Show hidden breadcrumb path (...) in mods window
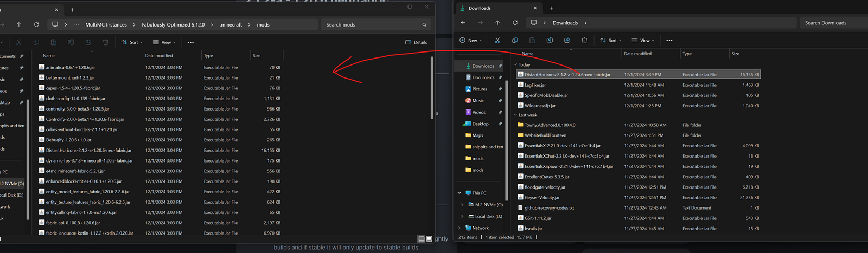Screen dimensions: 868x253 coord(76,24)
